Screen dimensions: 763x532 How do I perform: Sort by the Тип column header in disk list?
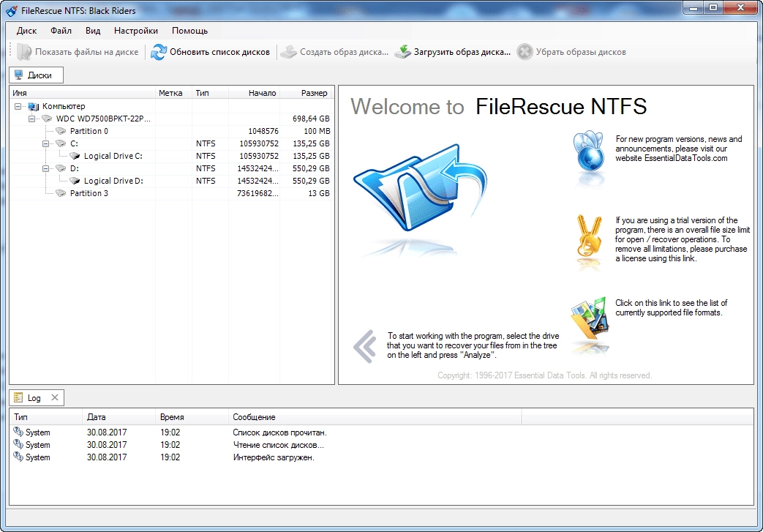pyautogui.click(x=210, y=93)
